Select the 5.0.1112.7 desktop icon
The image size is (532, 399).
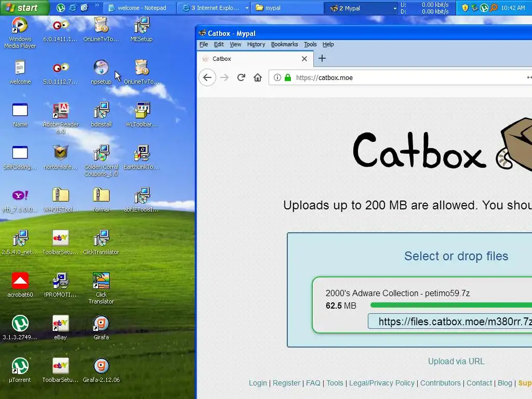(x=60, y=72)
